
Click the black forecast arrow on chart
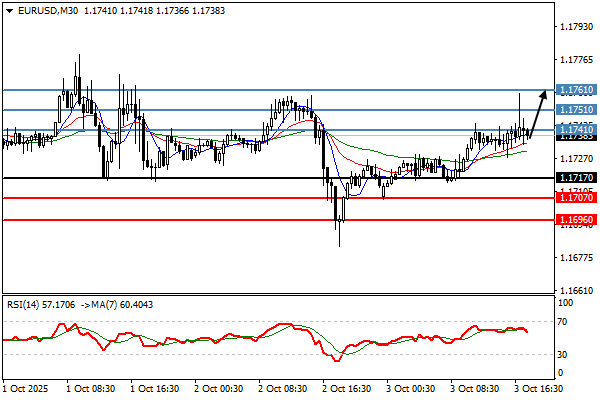coord(537,112)
